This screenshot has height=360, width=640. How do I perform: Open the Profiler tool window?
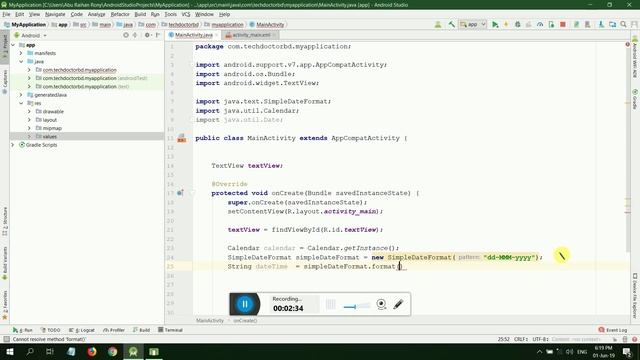(114, 330)
